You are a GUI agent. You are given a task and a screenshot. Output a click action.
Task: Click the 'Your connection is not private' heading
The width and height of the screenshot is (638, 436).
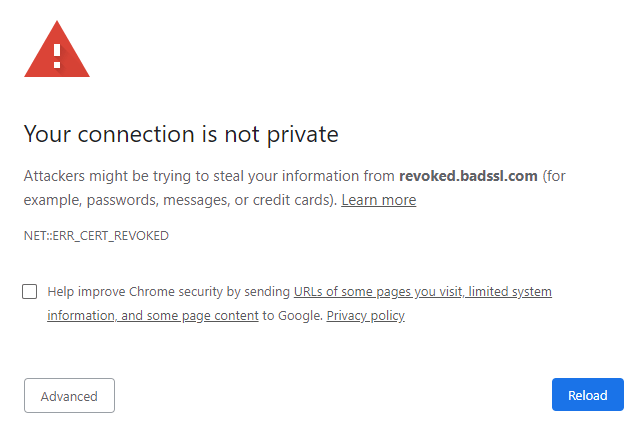[x=181, y=134]
